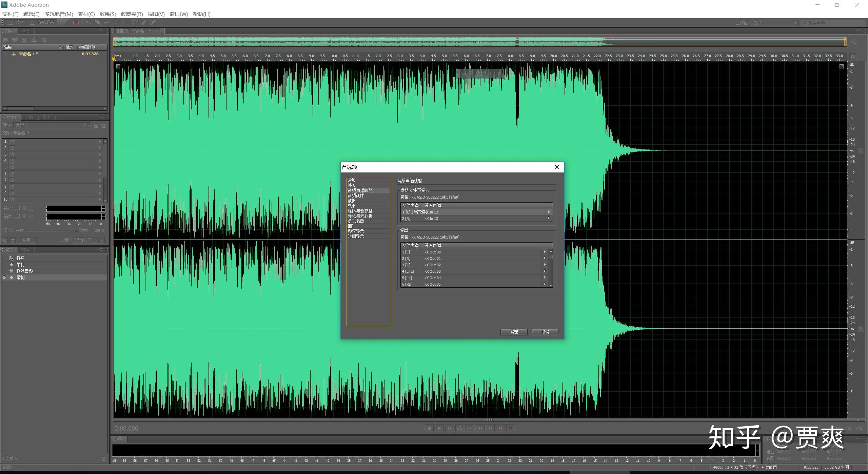868x474 pixels.
Task: Toggle power for effect slot 2
Action: click(x=12, y=148)
